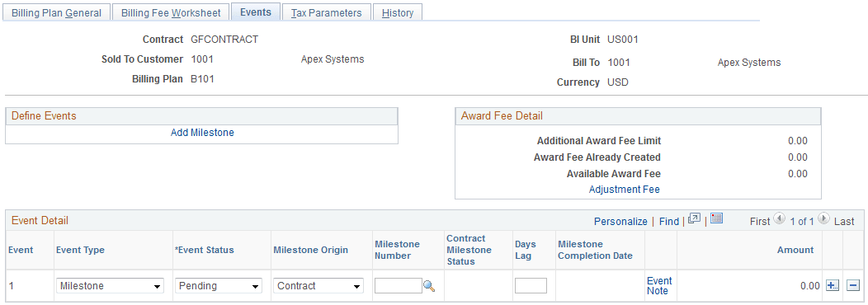Sort by Milestone Number column header
The image size is (868, 305).
point(398,251)
